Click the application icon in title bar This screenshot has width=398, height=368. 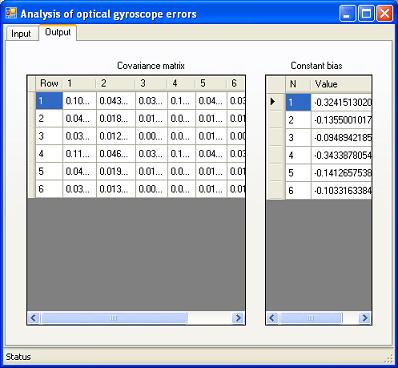(11, 13)
